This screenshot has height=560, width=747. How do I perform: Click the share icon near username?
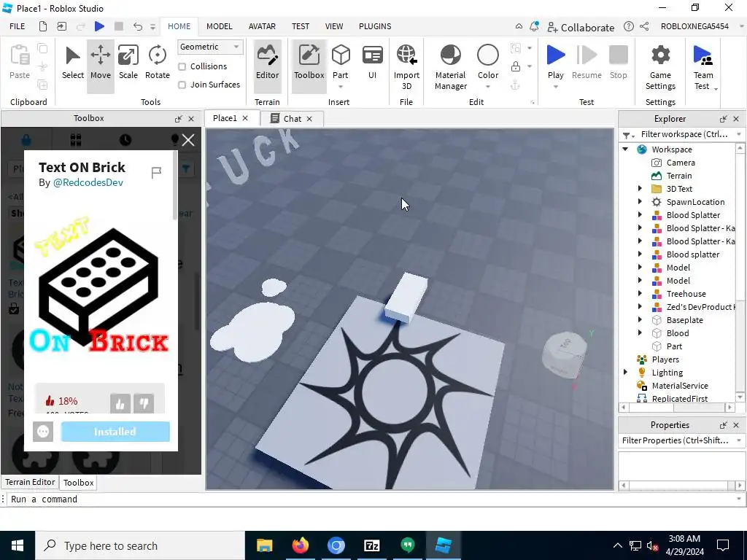pos(644,26)
